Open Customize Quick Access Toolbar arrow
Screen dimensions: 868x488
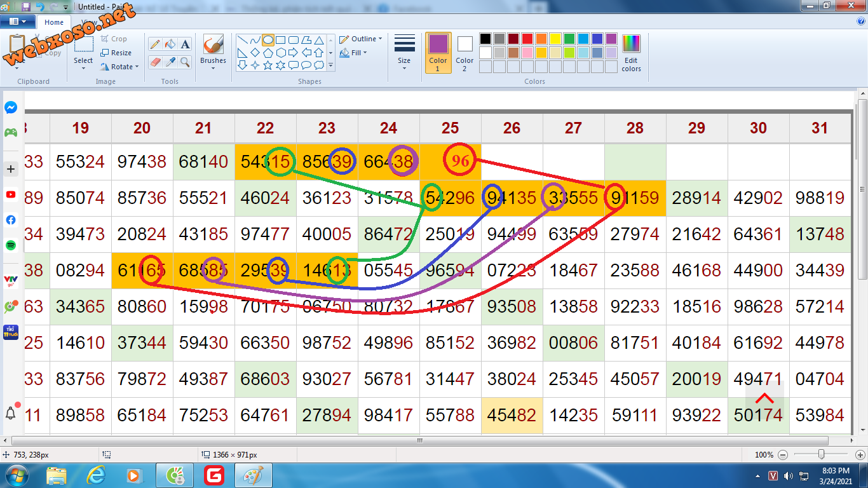(x=65, y=8)
